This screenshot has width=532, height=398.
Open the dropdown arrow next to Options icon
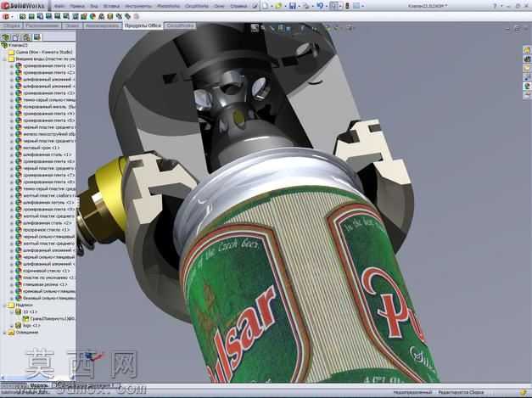pos(362,6)
